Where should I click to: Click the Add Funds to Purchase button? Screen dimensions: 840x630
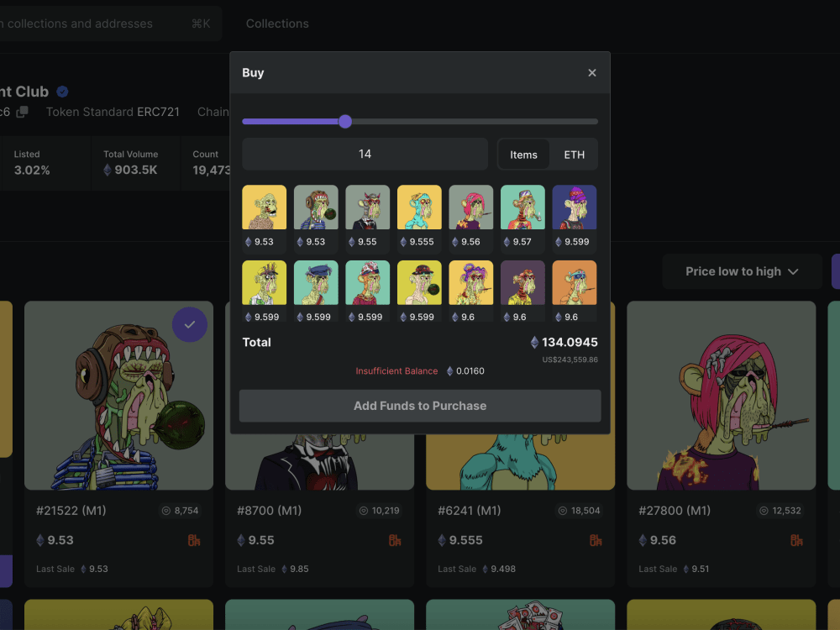420,406
